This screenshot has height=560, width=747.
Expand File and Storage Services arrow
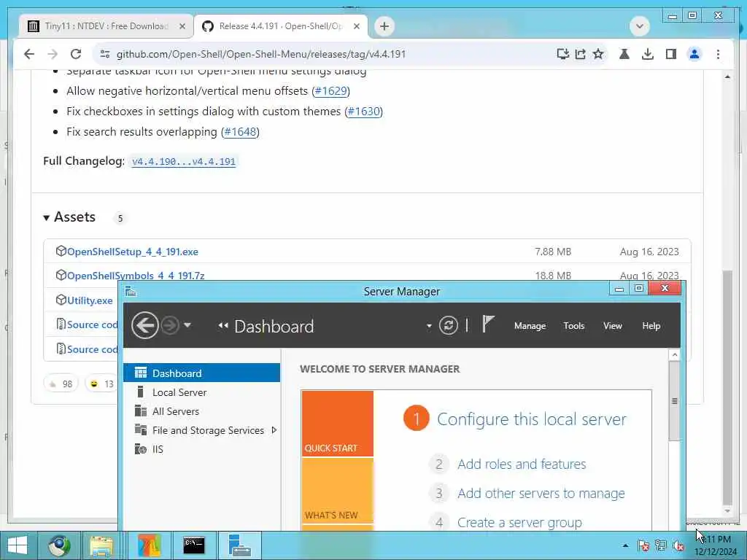coord(274,430)
